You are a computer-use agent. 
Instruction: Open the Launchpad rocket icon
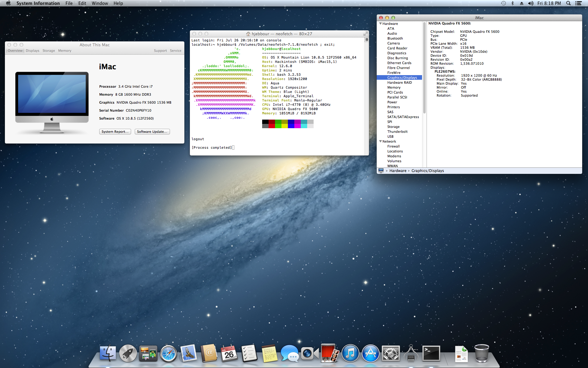click(x=128, y=354)
